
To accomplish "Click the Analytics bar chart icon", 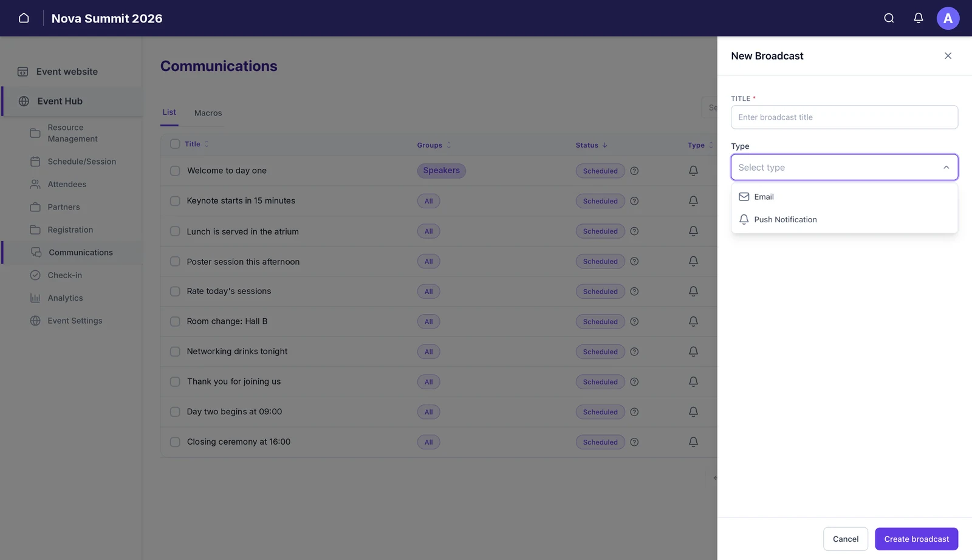I will 35,298.
